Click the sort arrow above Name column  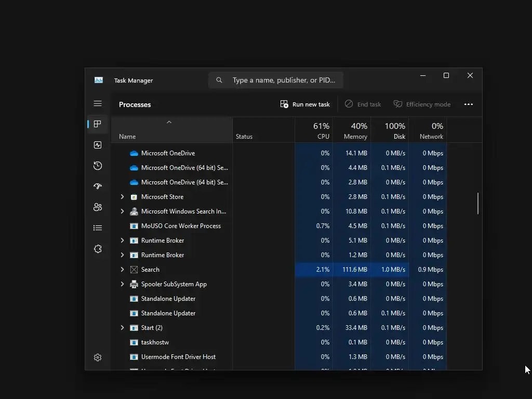pos(169,122)
